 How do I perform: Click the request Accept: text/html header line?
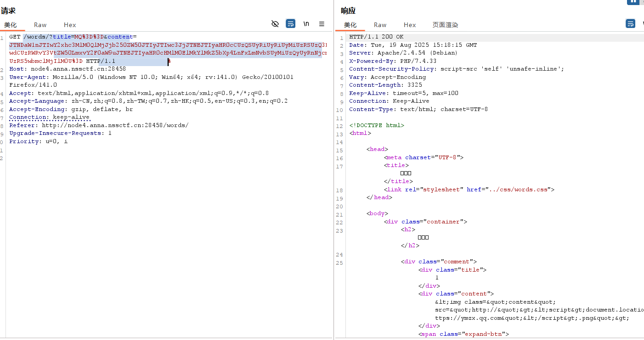[x=139, y=93]
